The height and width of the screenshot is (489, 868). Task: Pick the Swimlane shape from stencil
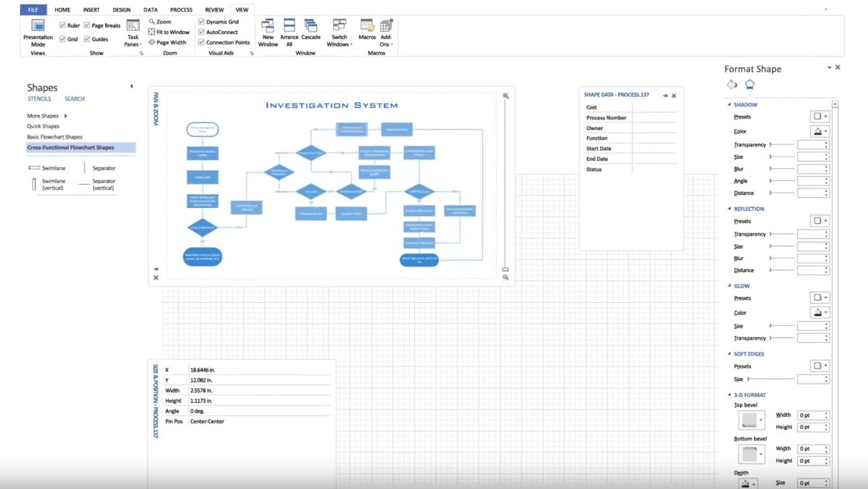click(47, 168)
